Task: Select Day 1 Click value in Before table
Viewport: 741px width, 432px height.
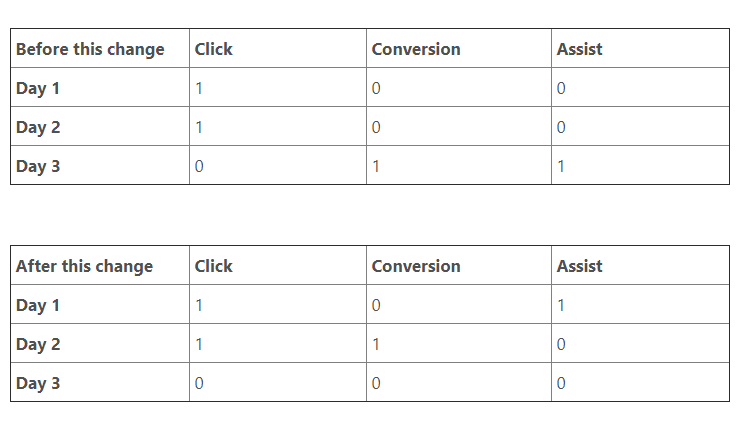Action: click(x=199, y=88)
